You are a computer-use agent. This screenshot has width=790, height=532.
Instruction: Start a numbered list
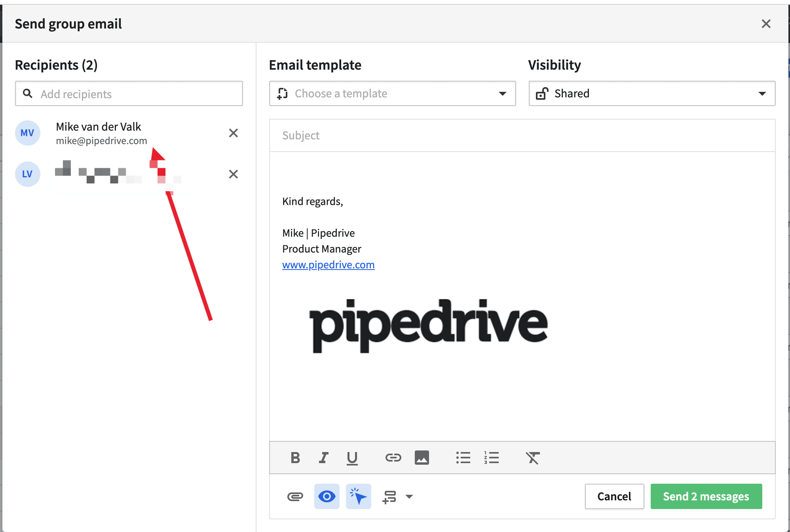(x=491, y=458)
